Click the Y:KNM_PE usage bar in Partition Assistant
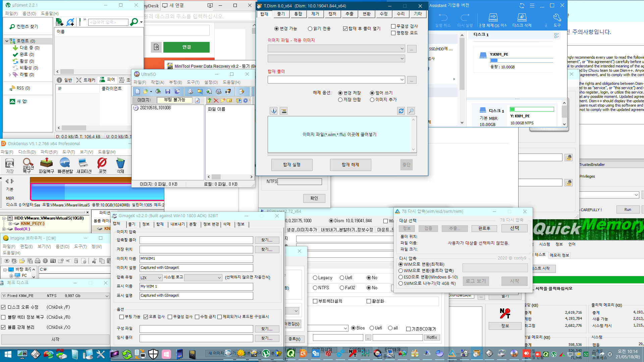This screenshot has height=362, width=644. (x=522, y=60)
